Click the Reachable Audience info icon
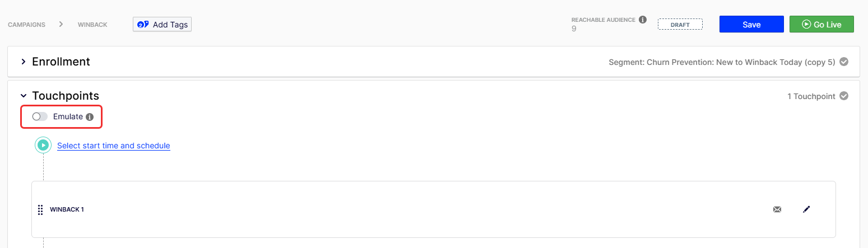The height and width of the screenshot is (248, 868). click(x=643, y=20)
